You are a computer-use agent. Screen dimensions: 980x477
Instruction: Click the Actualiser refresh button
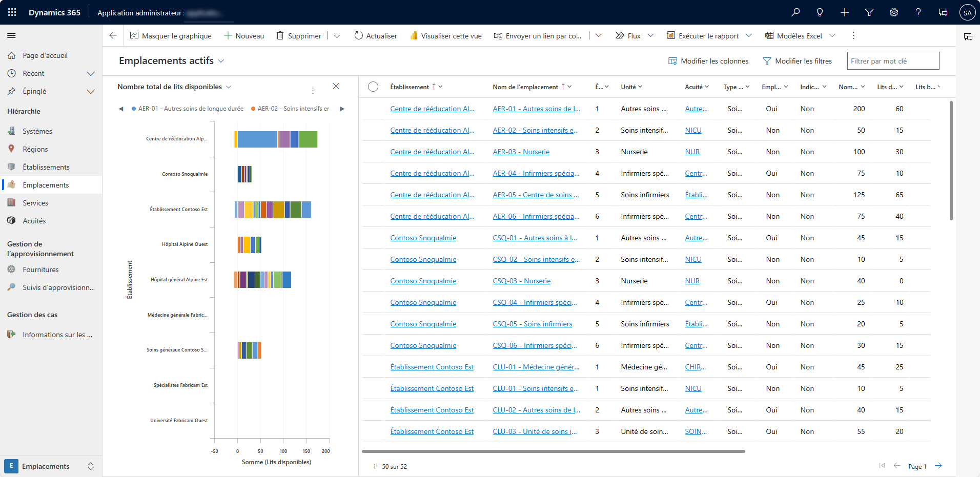coord(376,36)
